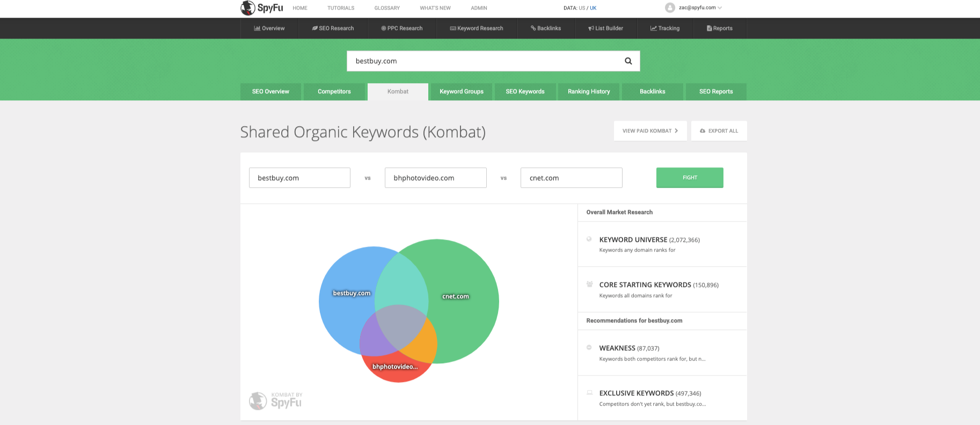
Task: Click the search magnifier icon
Action: (628, 61)
